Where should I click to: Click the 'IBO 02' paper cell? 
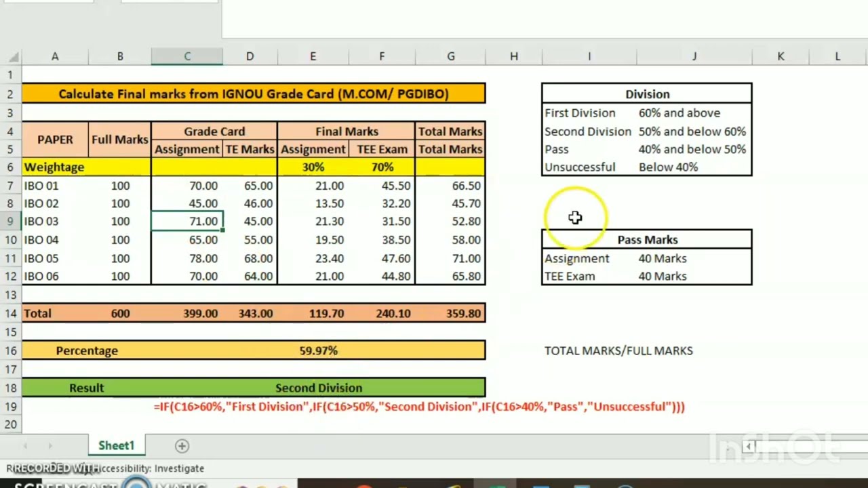(55, 203)
